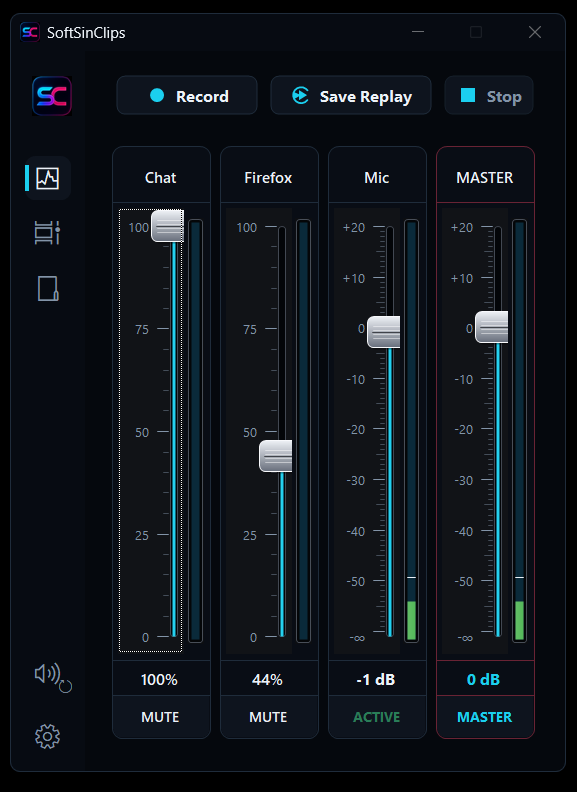Click the Firefox level meter
577x792 pixels.
click(x=303, y=431)
